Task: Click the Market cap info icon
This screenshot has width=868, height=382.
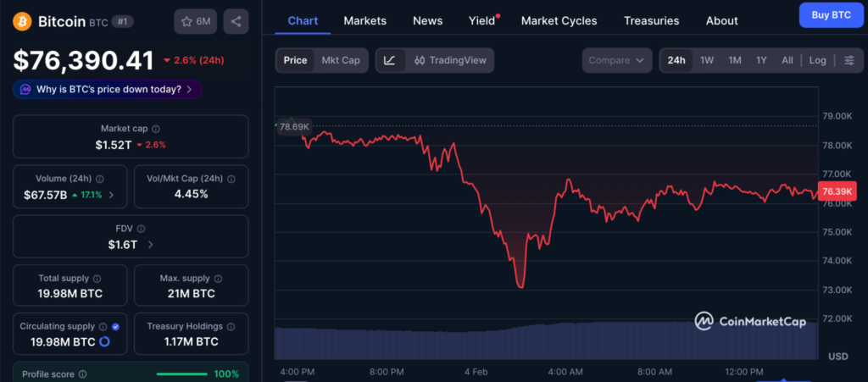Action: (155, 129)
